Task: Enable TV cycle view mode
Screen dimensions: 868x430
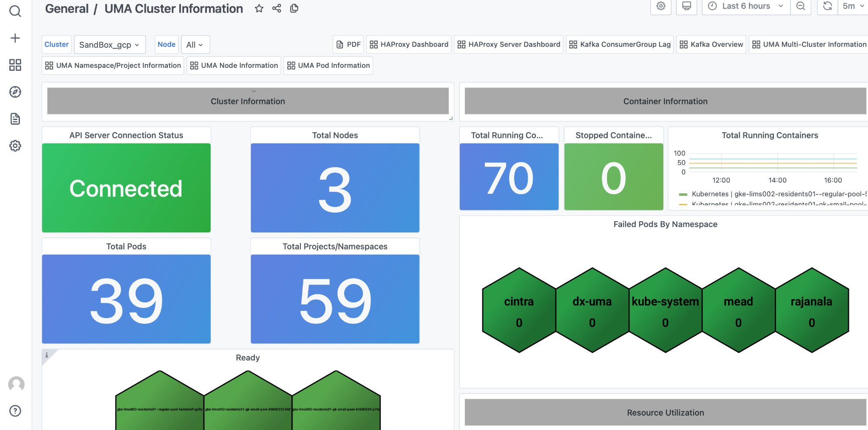Action: [686, 6]
